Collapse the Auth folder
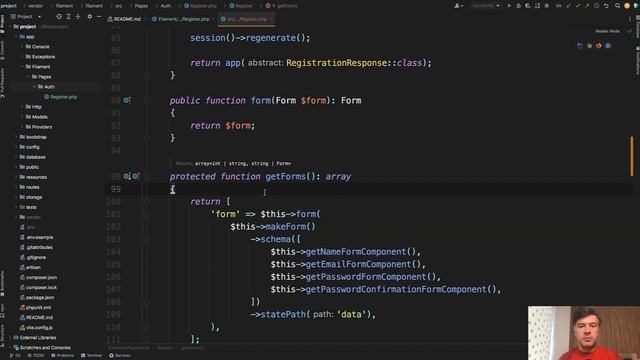 tap(35, 87)
